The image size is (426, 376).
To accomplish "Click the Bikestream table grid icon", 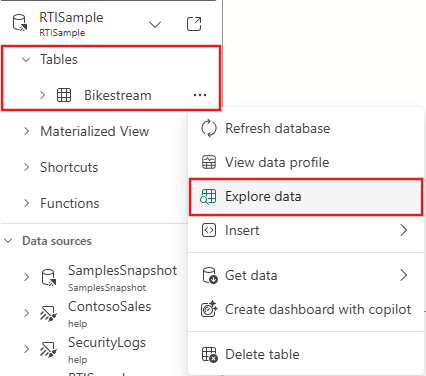I will click(x=64, y=95).
